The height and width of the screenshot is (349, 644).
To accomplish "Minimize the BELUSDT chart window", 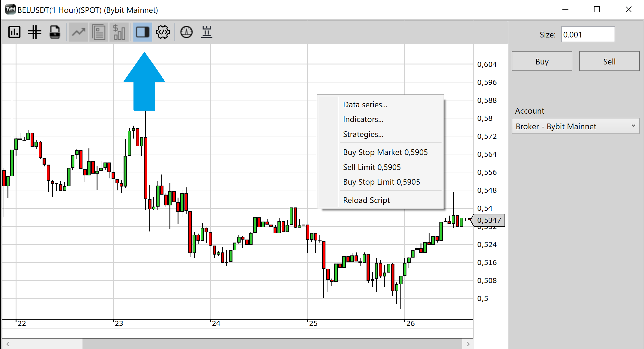I will coord(565,10).
